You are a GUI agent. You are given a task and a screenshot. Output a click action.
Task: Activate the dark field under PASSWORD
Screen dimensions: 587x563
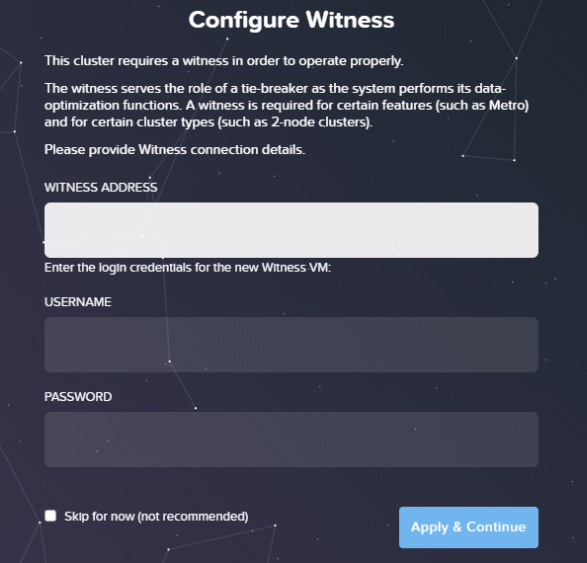pyautogui.click(x=291, y=439)
